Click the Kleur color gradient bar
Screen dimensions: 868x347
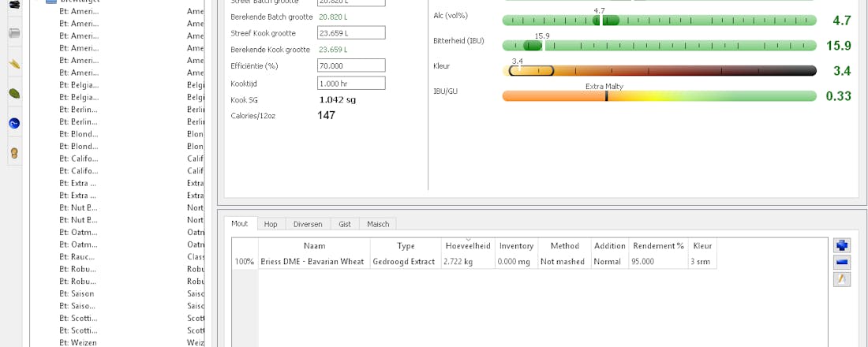[660, 71]
